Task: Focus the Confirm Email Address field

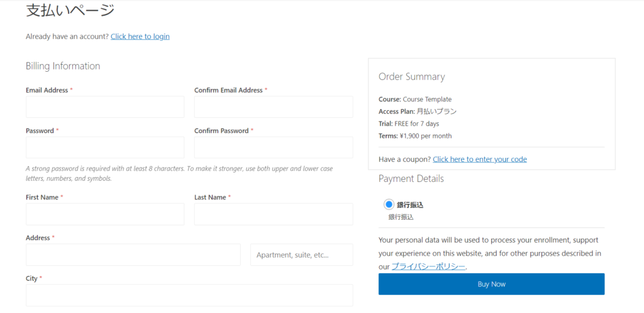Action: point(274,107)
